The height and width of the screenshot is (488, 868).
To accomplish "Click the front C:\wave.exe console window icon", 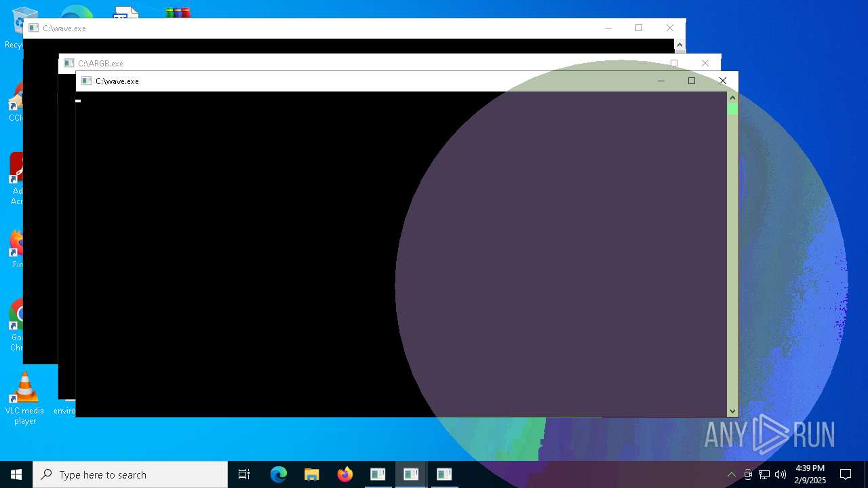I will click(x=86, y=81).
